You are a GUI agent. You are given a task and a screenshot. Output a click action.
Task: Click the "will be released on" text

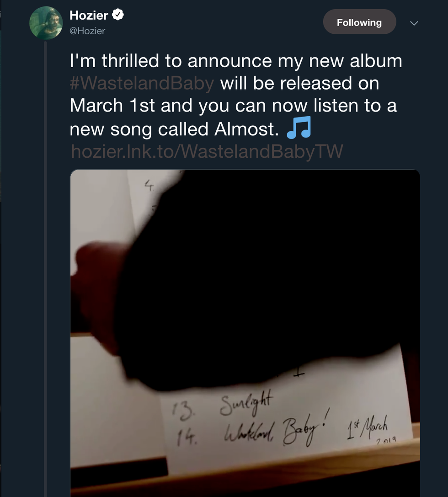[300, 84]
